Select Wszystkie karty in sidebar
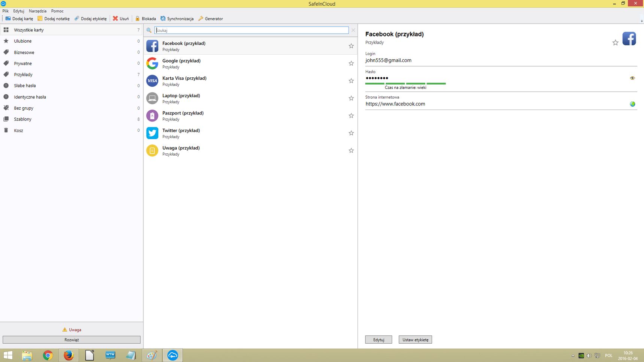 coord(72,30)
